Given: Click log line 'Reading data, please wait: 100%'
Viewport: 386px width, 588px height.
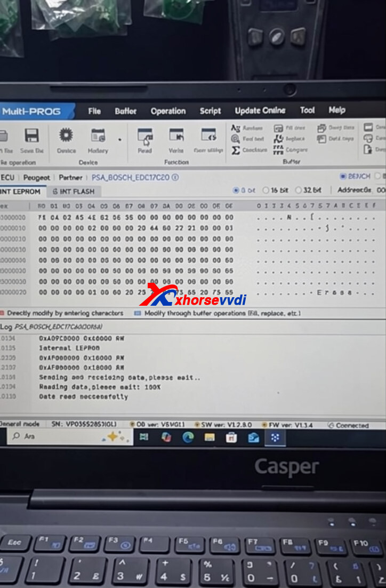Looking at the screenshot, I should [100, 387].
